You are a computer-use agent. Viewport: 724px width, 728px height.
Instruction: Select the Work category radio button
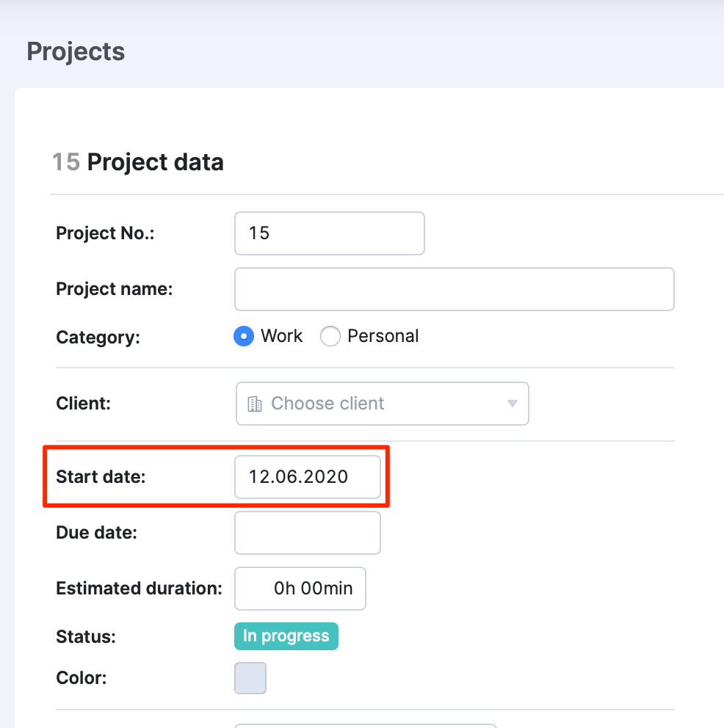(244, 336)
